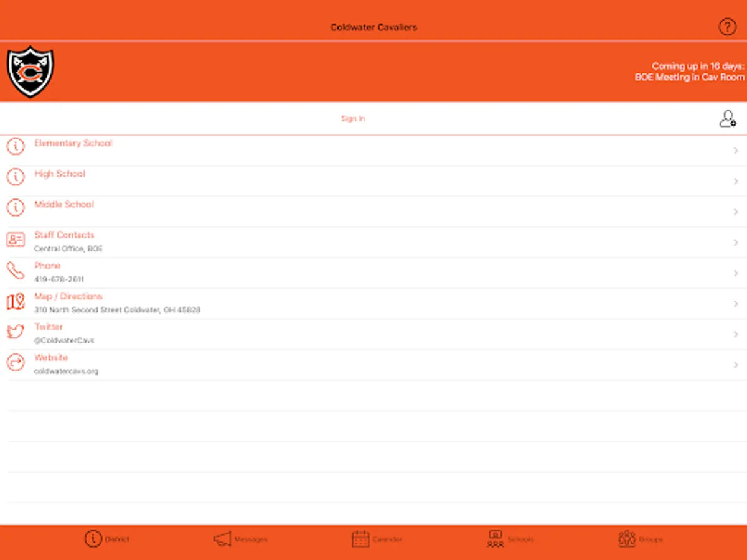The image size is (747, 560).
Task: Tap the Coldwater Cavaliers shield logo
Action: click(30, 72)
